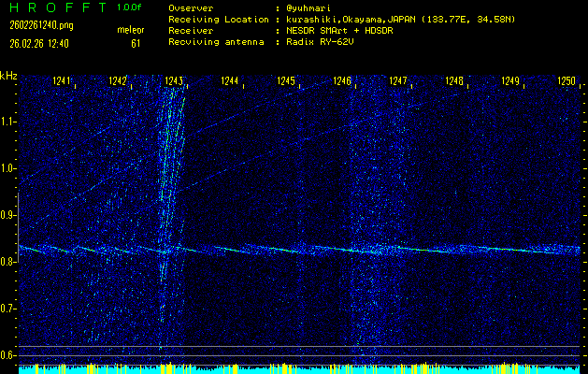The height and width of the screenshot is (374, 588).
Task: Select the 1241 time tick label
Action: 62,82
